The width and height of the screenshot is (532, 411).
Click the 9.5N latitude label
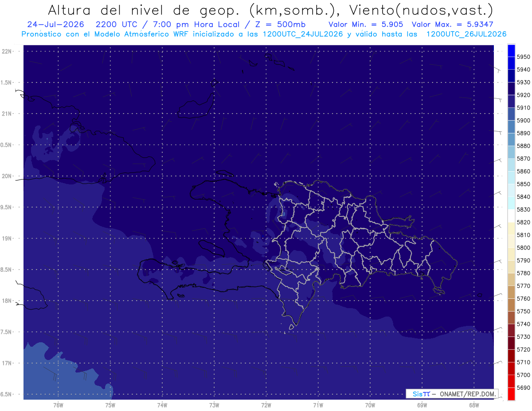pos(7,207)
